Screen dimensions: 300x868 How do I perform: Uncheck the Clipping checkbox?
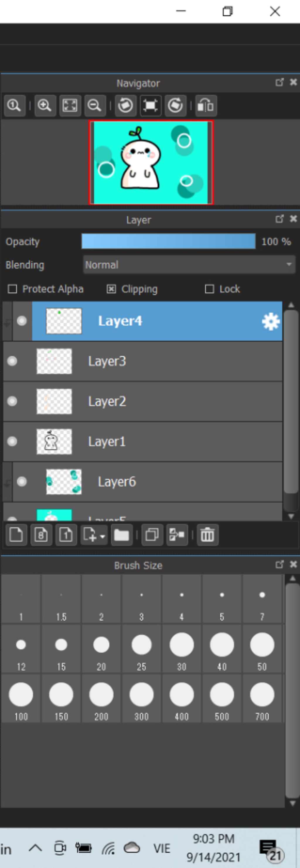pyautogui.click(x=111, y=289)
